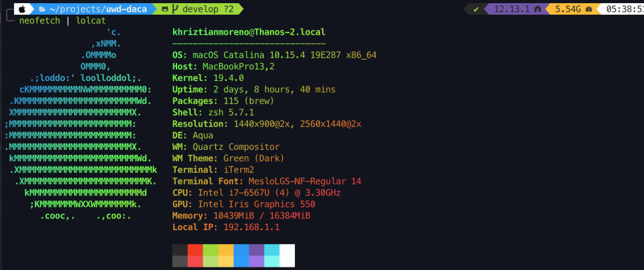Image resolution: width=644 pixels, height=270 pixels.
Task: Click the Host: MacBookPro13,2 line
Action: [x=223, y=66]
